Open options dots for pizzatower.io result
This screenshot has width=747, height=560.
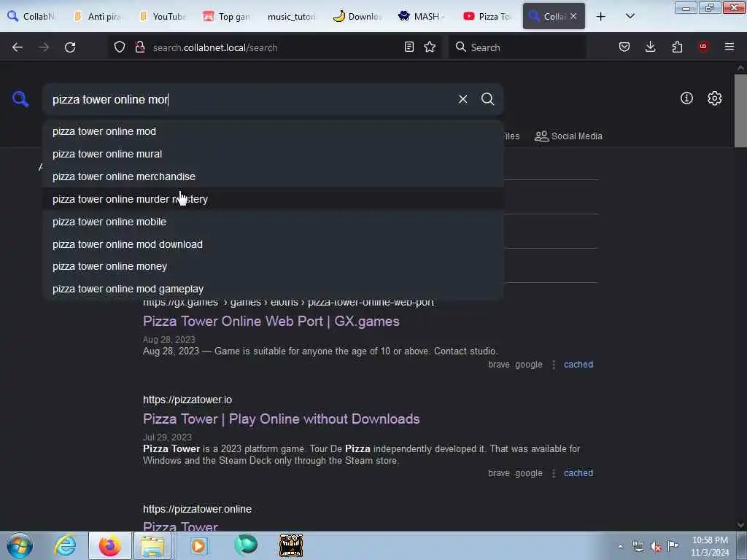click(554, 472)
